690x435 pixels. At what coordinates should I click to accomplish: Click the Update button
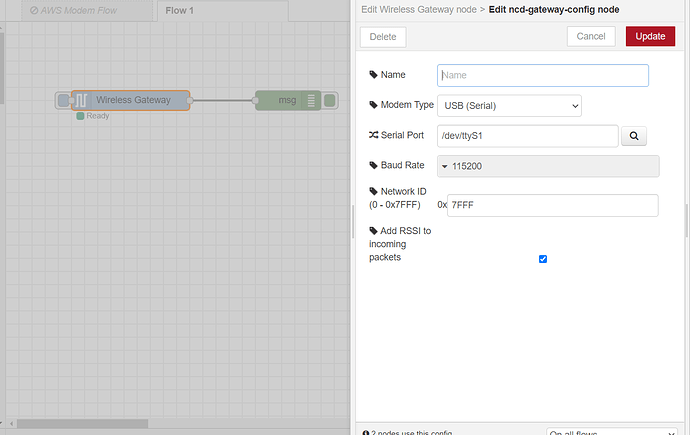coord(650,37)
